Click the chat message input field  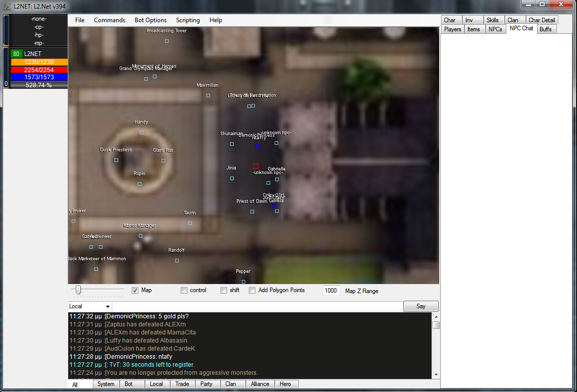point(257,306)
